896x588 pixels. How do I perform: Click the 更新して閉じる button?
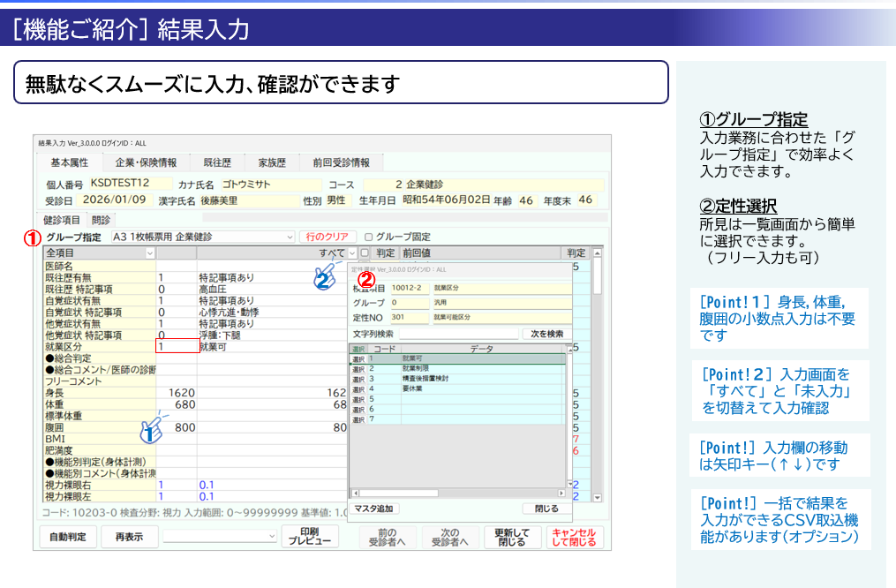512,537
